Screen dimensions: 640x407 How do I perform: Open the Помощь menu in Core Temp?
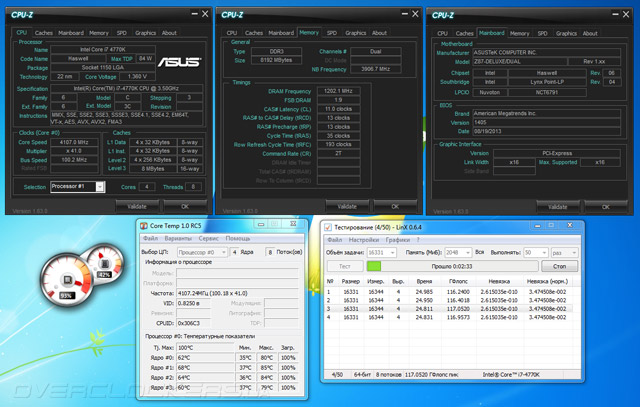pyautogui.click(x=238, y=238)
